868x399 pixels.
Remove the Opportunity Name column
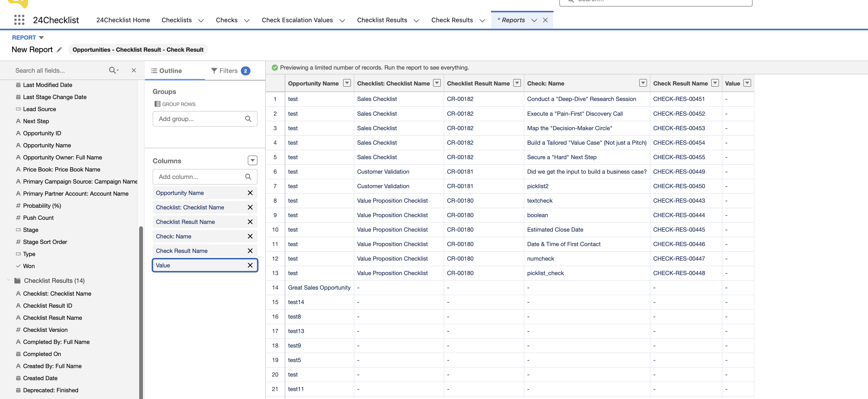coord(250,193)
